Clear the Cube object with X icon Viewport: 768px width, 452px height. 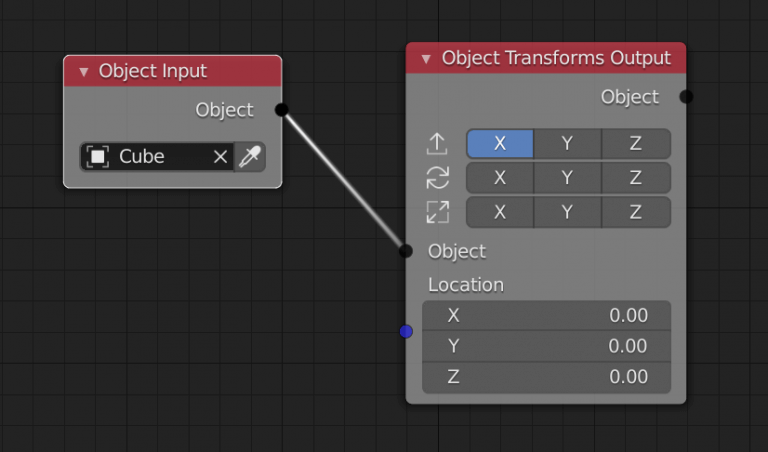(220, 157)
